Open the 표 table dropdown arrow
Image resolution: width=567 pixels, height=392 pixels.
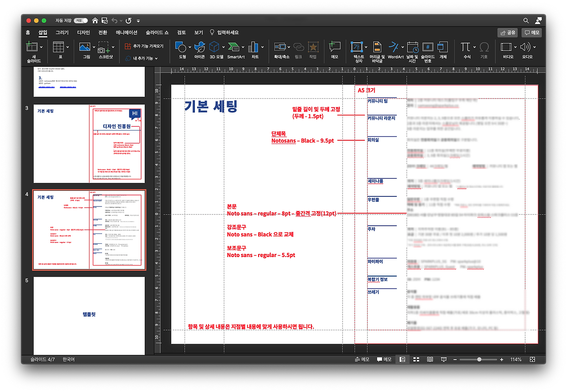(67, 47)
